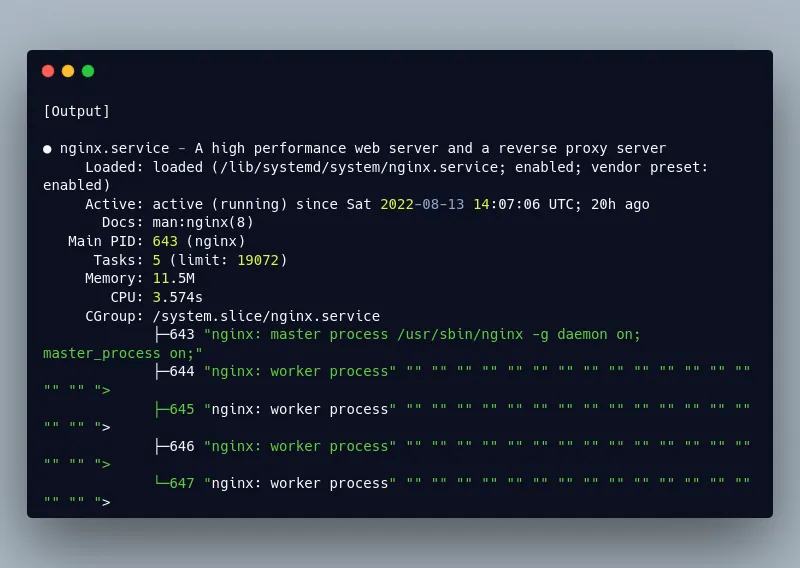Image resolution: width=800 pixels, height=568 pixels.
Task: Select the date 2022-08-13
Action: [x=422, y=204]
